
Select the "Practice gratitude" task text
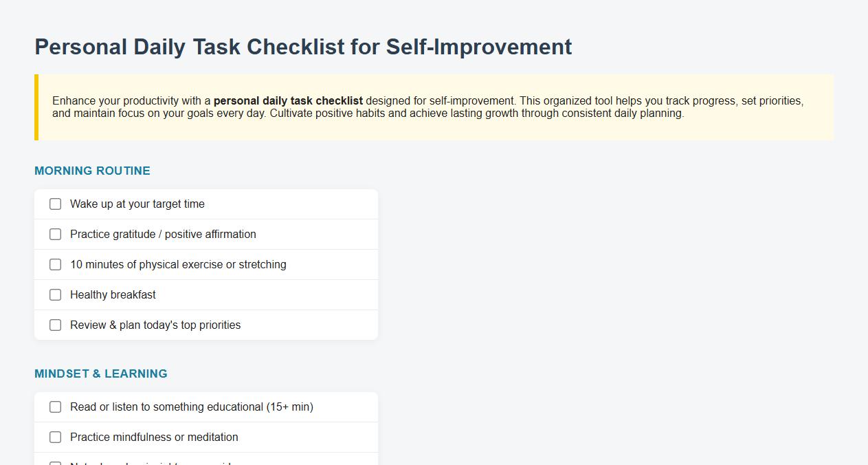coord(163,234)
